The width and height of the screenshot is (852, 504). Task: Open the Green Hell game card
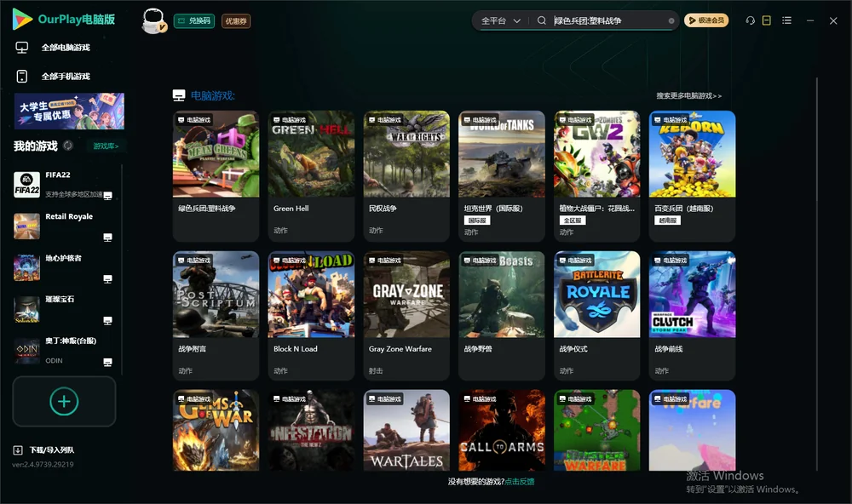tap(311, 176)
